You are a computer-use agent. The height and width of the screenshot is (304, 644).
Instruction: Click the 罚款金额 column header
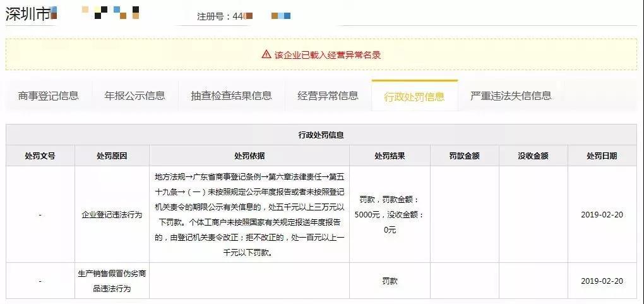pyautogui.click(x=464, y=156)
